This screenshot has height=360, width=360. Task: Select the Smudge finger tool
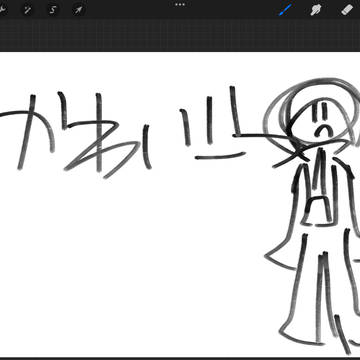(316, 10)
